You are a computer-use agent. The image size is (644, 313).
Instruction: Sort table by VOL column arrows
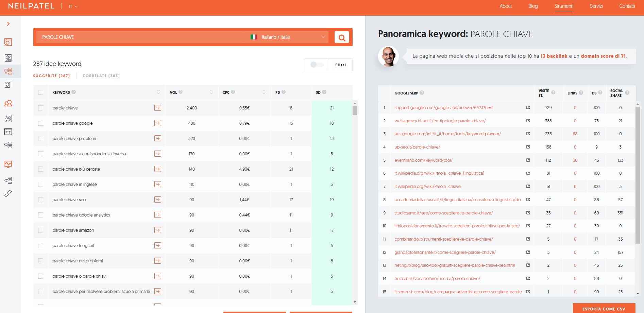pos(211,92)
